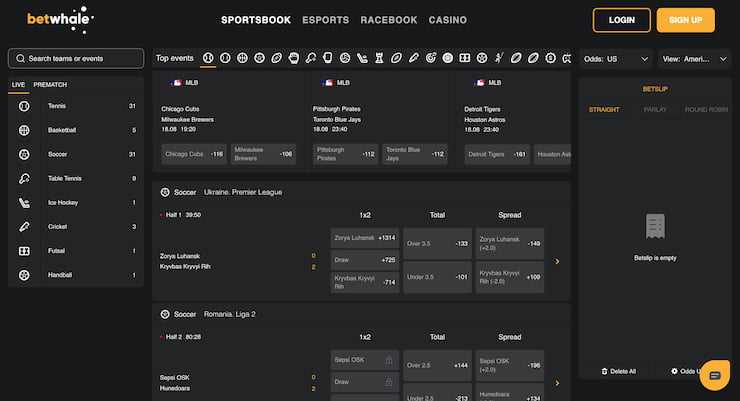740x401 pixels.
Task: Select Over 2.5 +144 total
Action: pyautogui.click(x=437, y=366)
